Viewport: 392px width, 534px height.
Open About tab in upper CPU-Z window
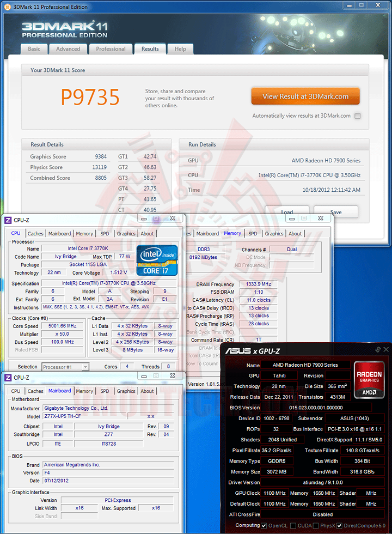[147, 234]
